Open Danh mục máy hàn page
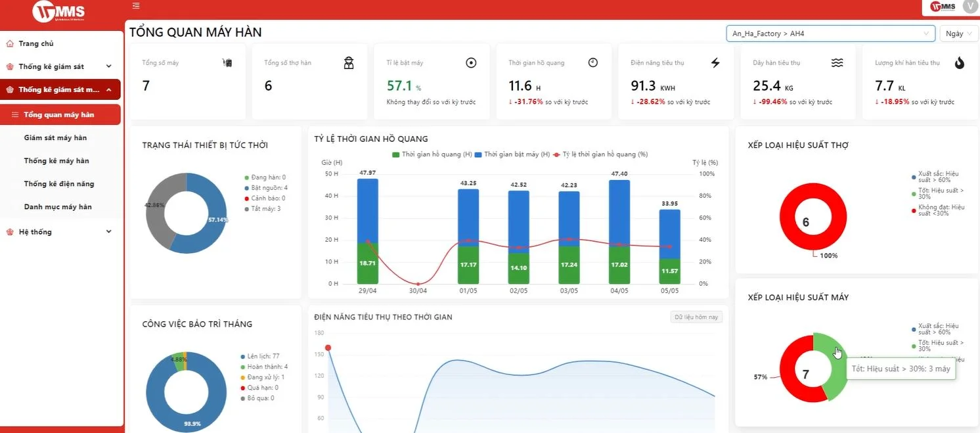 [58, 207]
